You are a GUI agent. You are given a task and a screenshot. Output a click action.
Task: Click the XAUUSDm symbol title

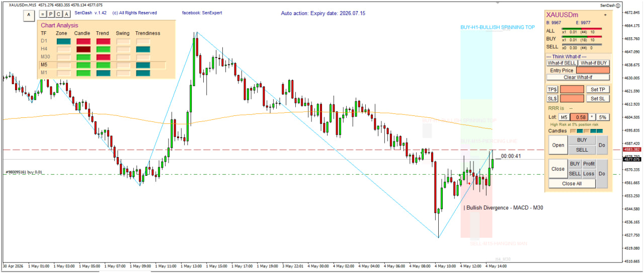562,15
